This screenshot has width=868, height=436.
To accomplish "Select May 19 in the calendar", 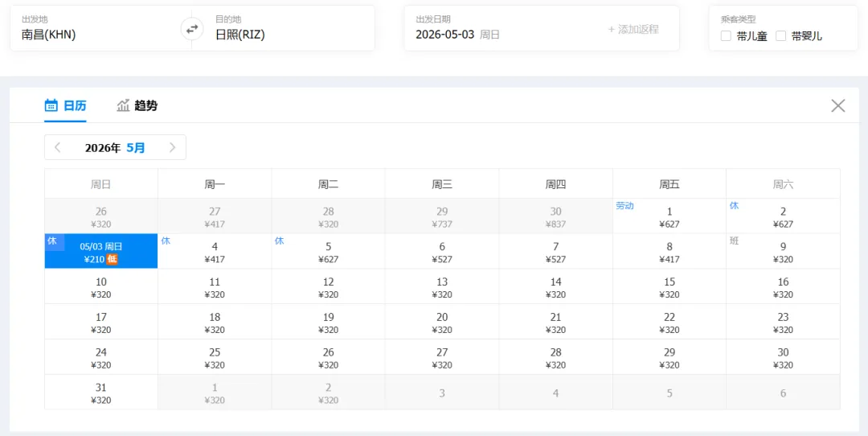I will [x=328, y=321].
